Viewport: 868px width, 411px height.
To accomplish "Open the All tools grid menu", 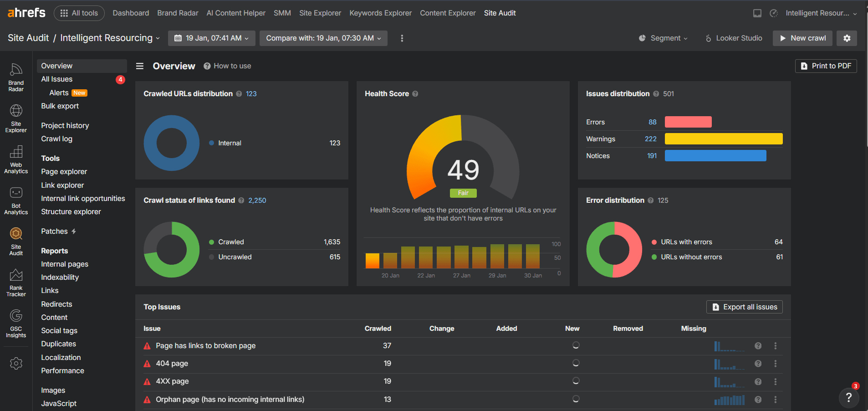I will pos(79,13).
